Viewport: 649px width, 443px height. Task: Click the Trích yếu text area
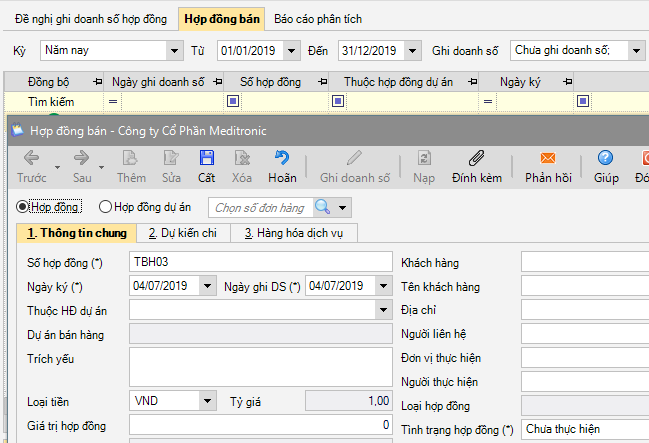click(260, 366)
